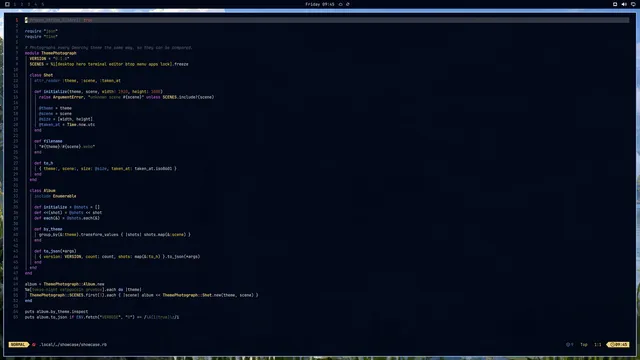Click the 1:1 cursor position indicator

(x=598, y=344)
